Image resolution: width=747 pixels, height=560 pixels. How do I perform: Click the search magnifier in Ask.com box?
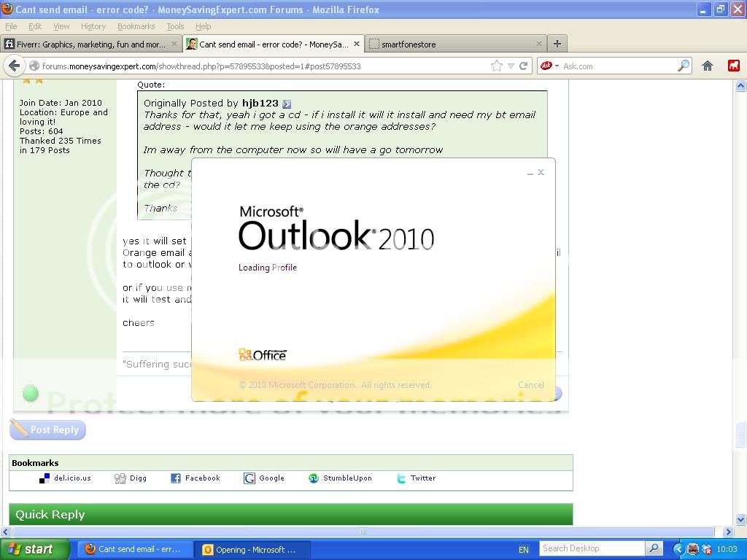(x=684, y=66)
